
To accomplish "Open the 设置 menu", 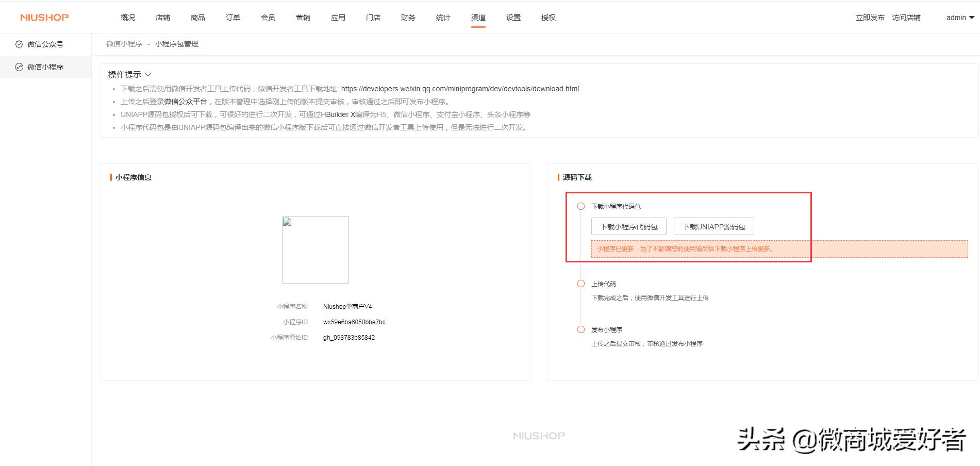I will coord(513,17).
